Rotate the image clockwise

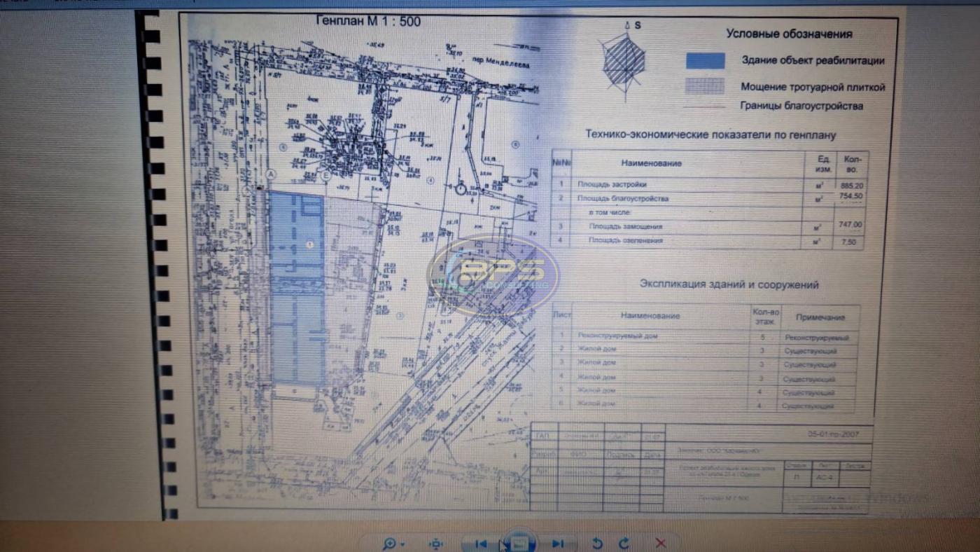click(624, 544)
